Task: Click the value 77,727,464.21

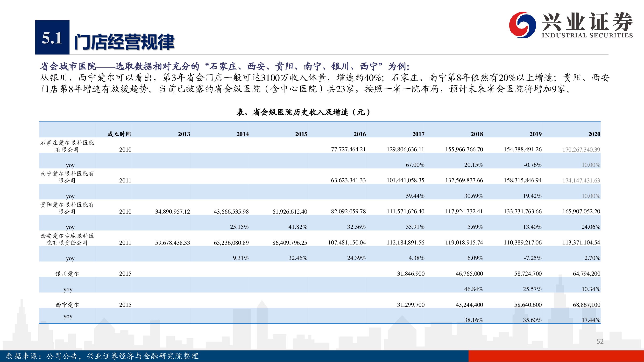Action: coord(348,149)
